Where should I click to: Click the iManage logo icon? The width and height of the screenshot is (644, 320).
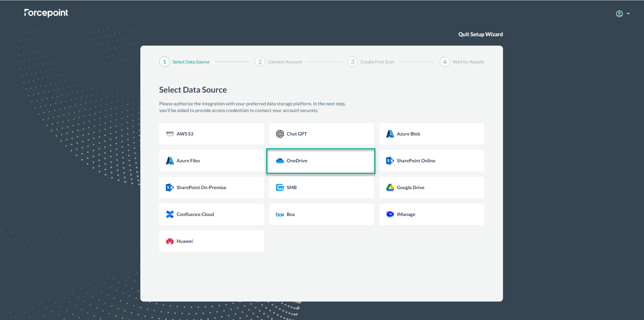coord(390,214)
